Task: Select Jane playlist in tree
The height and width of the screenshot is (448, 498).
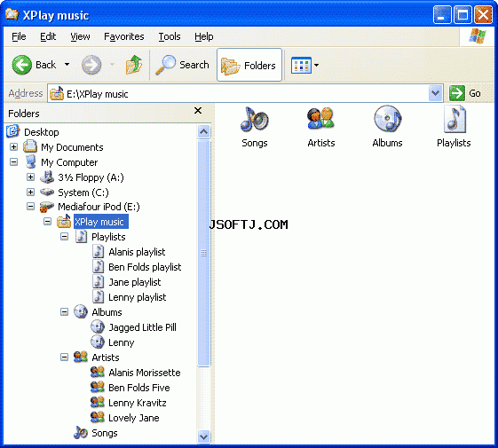Action: [135, 282]
